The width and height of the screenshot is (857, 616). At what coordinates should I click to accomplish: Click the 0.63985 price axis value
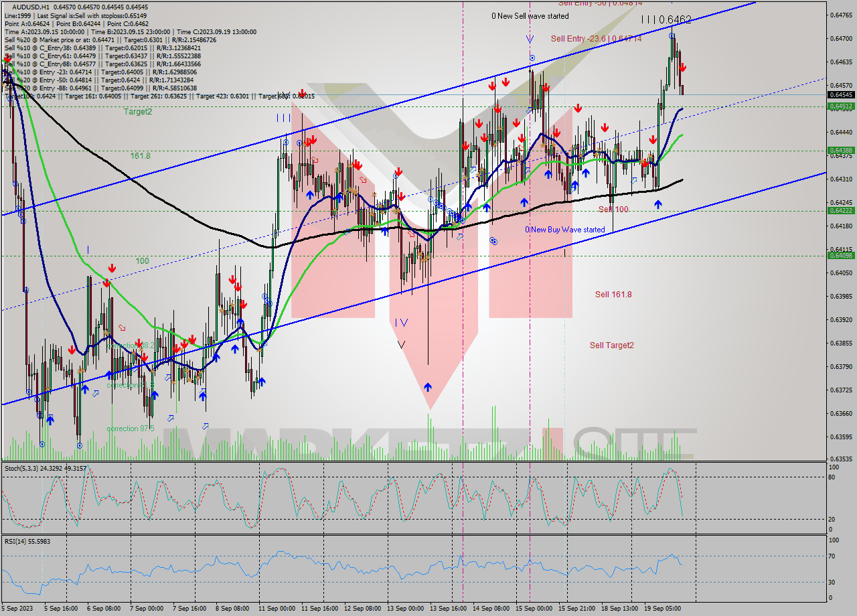click(x=842, y=296)
